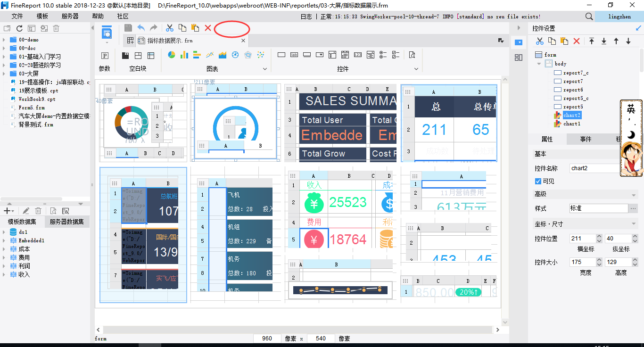Uncheck the 可见 visible checkbox
The width and height of the screenshot is (644, 347).
[538, 182]
